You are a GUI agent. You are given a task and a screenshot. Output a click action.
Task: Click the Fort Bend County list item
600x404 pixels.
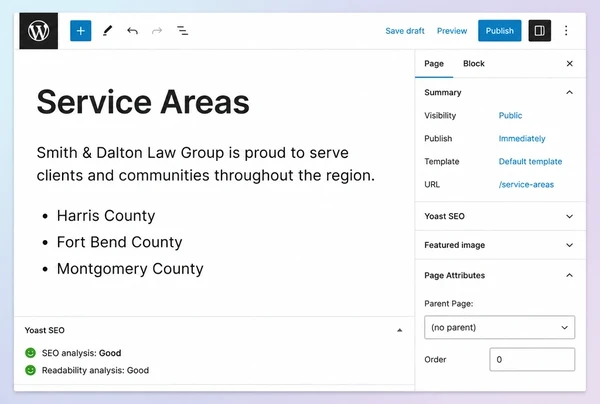click(x=119, y=242)
